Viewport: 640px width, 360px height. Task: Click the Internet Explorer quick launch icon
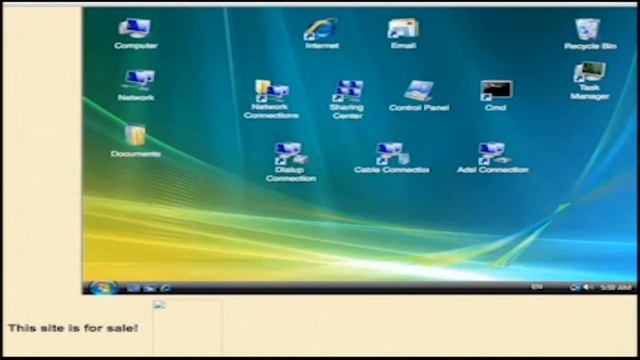click(166, 288)
